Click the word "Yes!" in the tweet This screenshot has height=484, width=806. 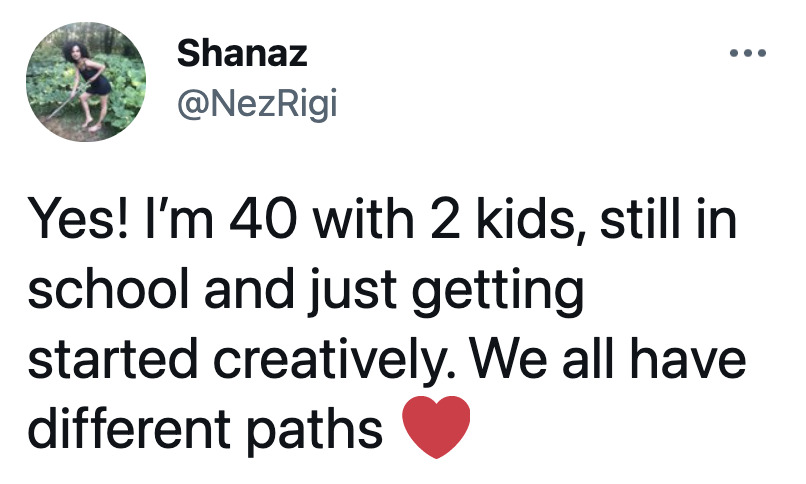click(79, 220)
